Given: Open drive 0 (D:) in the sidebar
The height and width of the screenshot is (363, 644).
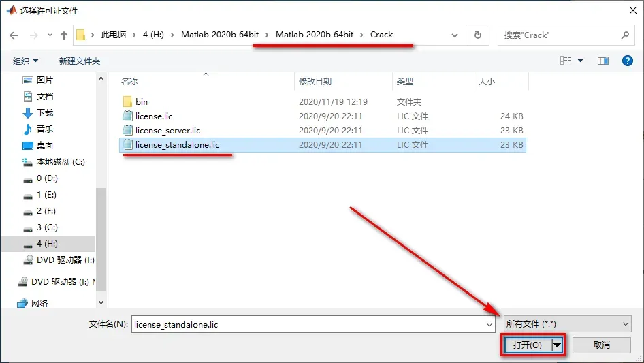Looking at the screenshot, I should pyautogui.click(x=47, y=178).
